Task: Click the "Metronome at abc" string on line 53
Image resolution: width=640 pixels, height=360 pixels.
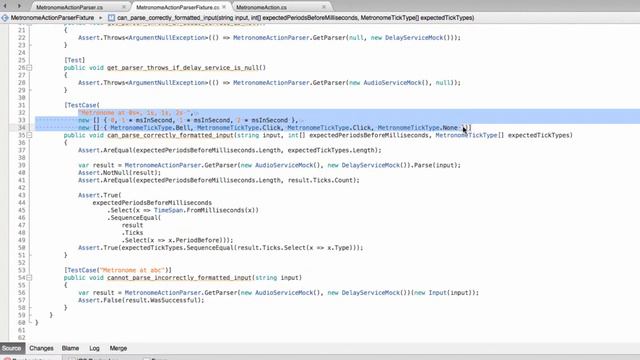Action: 132,270
